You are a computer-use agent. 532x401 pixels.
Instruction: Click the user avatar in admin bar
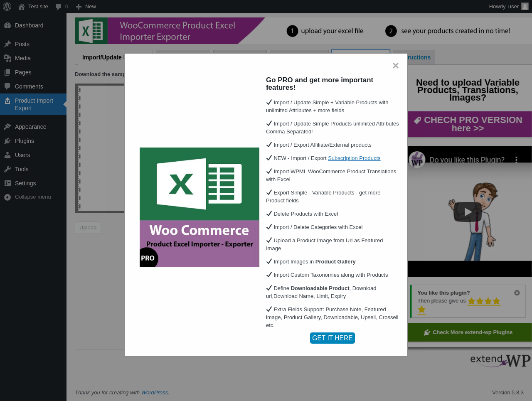click(x=525, y=6)
